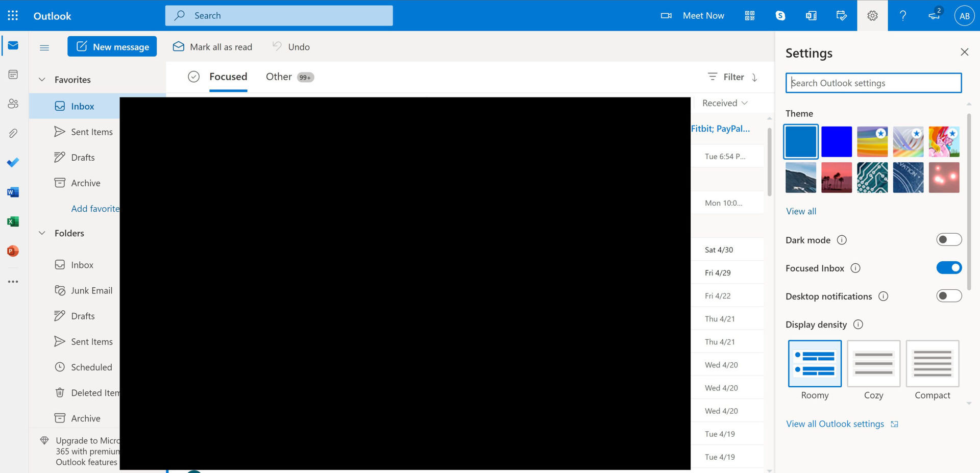Image resolution: width=980 pixels, height=473 pixels.
Task: Collapse the Folders section
Action: [x=42, y=233]
